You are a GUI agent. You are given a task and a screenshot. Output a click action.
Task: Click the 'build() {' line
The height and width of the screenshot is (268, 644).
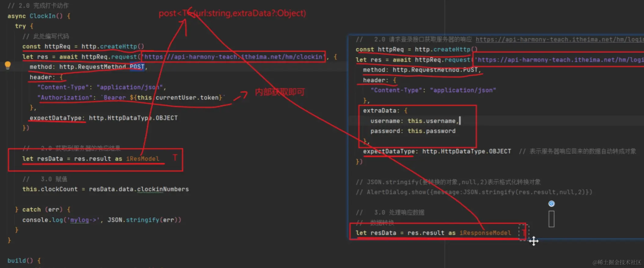point(24,261)
